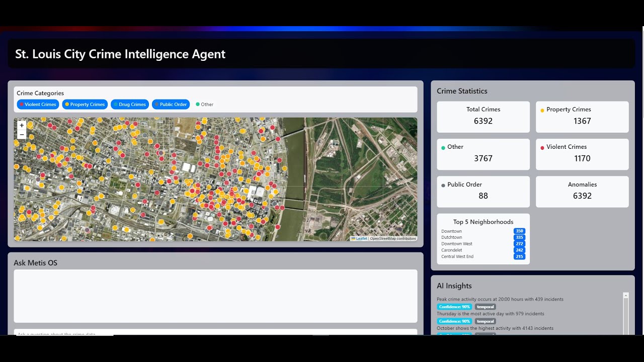Image resolution: width=644 pixels, height=362 pixels.
Task: Toggle the Property Crimes category filter
Action: pos(85,104)
